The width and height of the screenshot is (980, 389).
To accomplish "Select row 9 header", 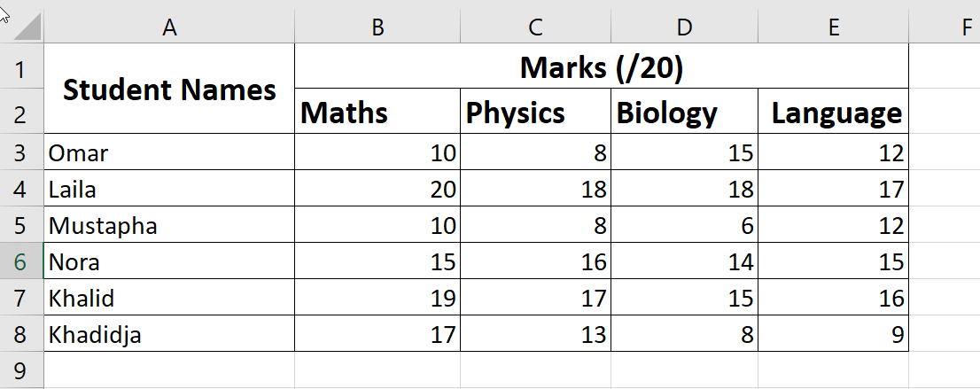I will [x=21, y=370].
